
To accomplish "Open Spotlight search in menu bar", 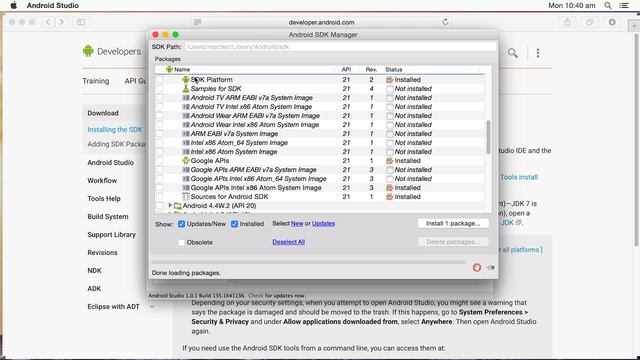I will point(608,5).
